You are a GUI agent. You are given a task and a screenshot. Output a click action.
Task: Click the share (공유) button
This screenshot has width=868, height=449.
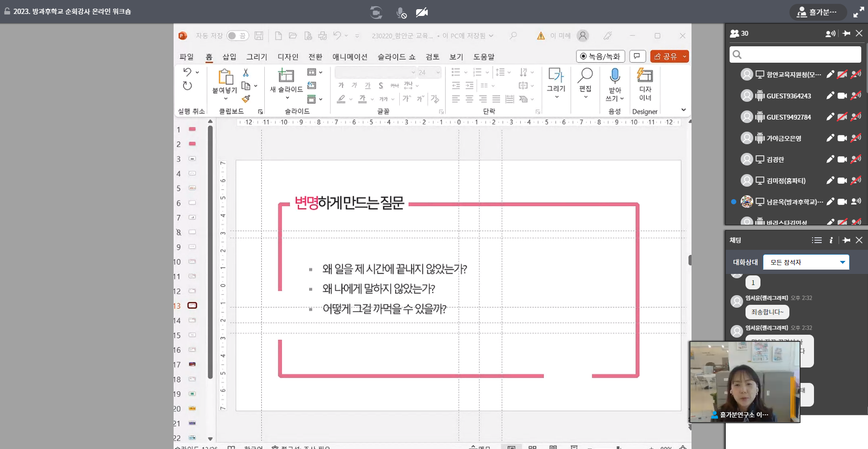(x=665, y=56)
